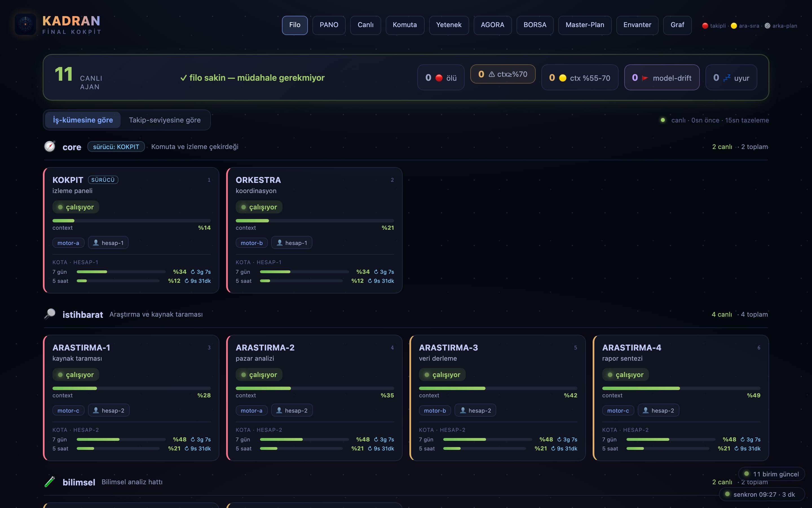Open the BORSA tab
This screenshot has width=812, height=508.
[x=535, y=25]
